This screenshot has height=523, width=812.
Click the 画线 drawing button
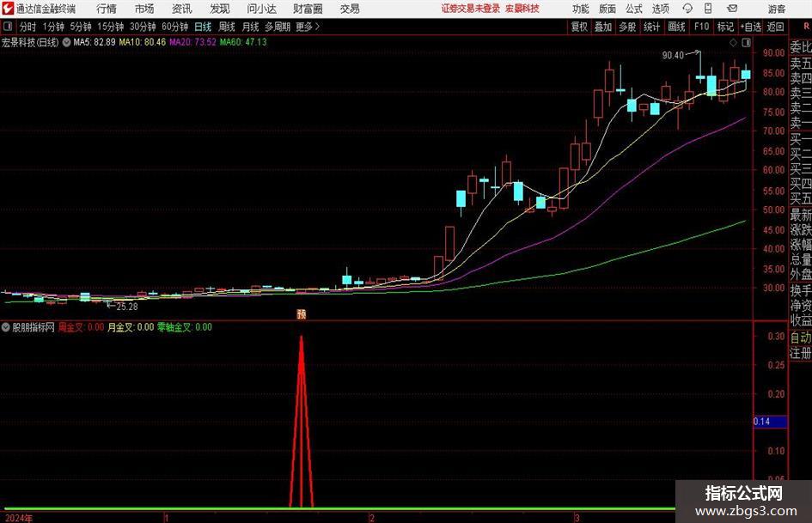[676, 27]
